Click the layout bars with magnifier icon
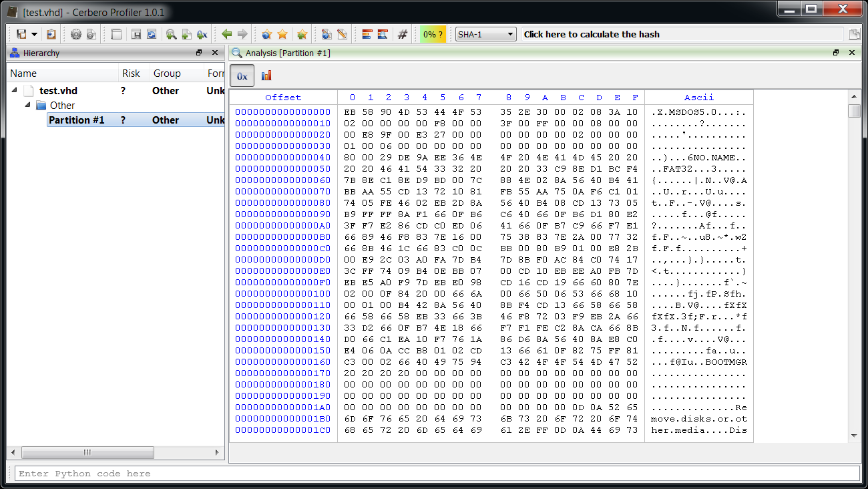The image size is (868, 489). 383,34
